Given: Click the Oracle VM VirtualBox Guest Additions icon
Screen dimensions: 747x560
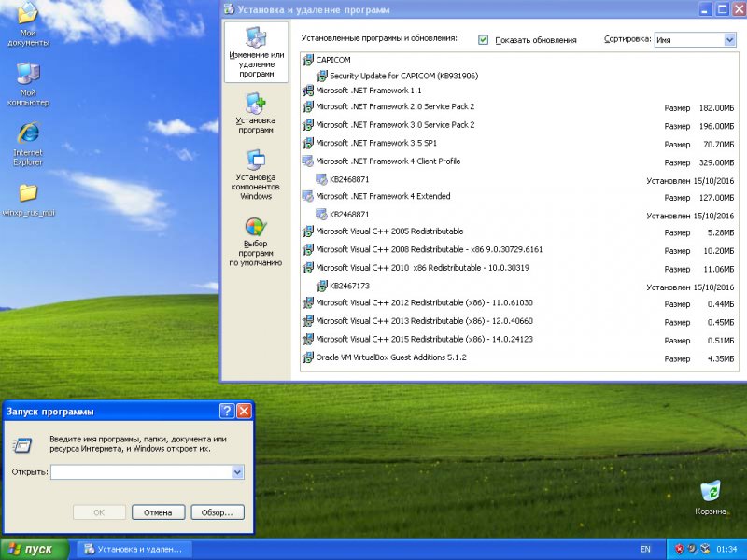Looking at the screenshot, I should pos(308,357).
